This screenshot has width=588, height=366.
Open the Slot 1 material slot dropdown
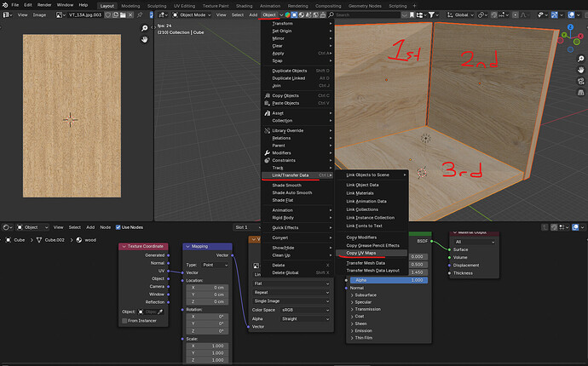247,227
